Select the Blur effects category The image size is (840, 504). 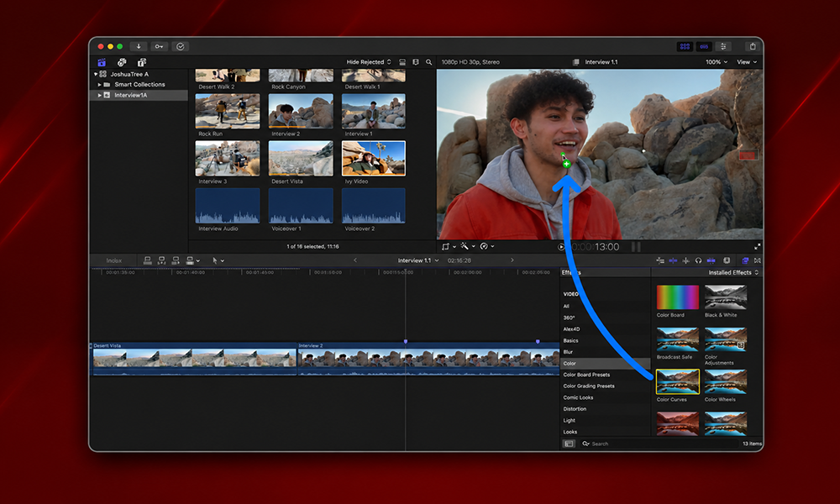point(568,352)
